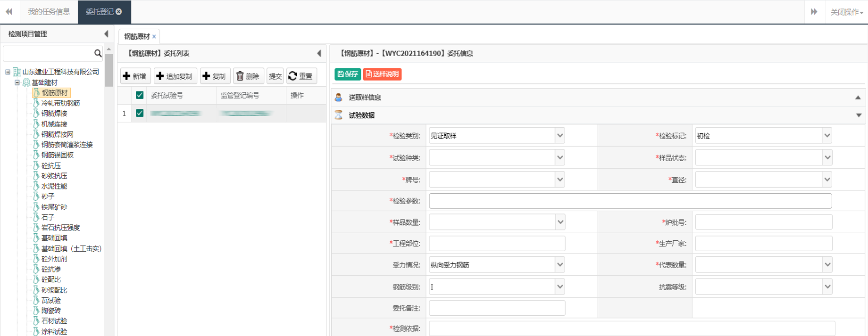Select 水泥性能 tree item
This screenshot has height=336, width=868.
(x=54, y=186)
